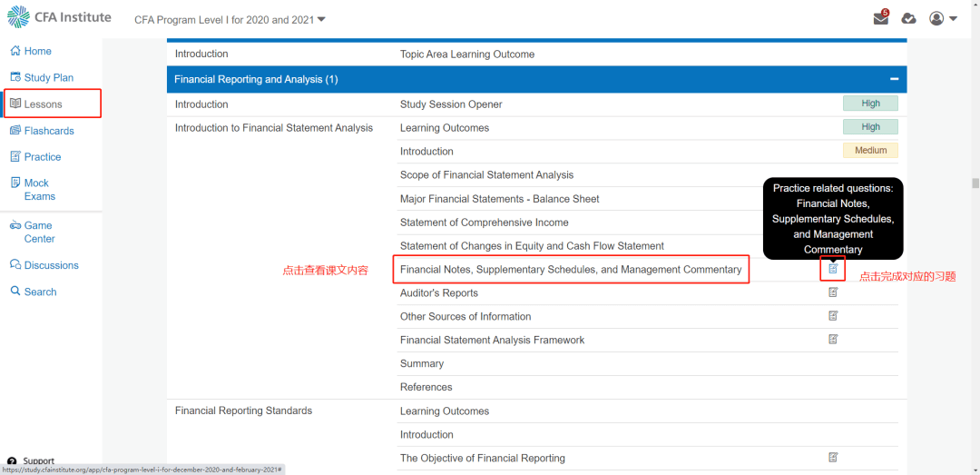Open Flashcards in sidebar
Viewport: 980px width, 475px height.
coord(42,131)
